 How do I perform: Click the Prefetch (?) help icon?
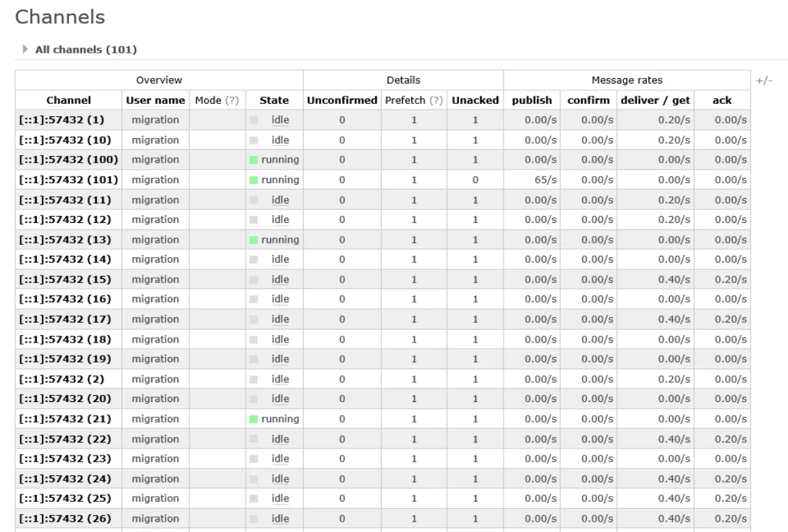pyautogui.click(x=436, y=100)
